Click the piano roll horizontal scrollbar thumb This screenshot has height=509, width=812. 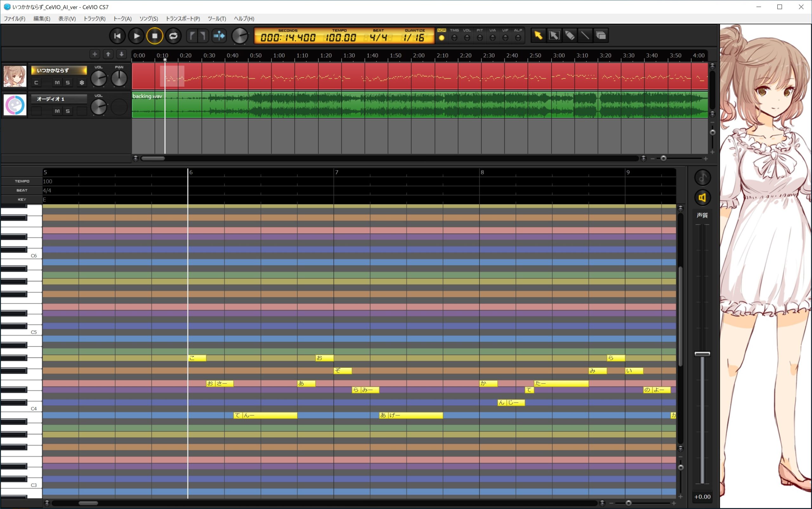click(88, 503)
